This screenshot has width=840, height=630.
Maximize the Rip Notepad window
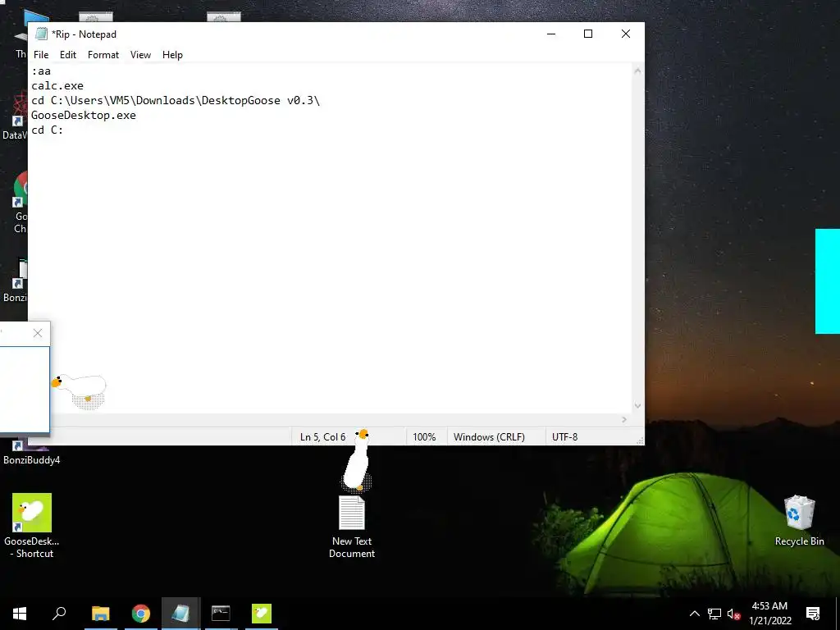pos(587,34)
